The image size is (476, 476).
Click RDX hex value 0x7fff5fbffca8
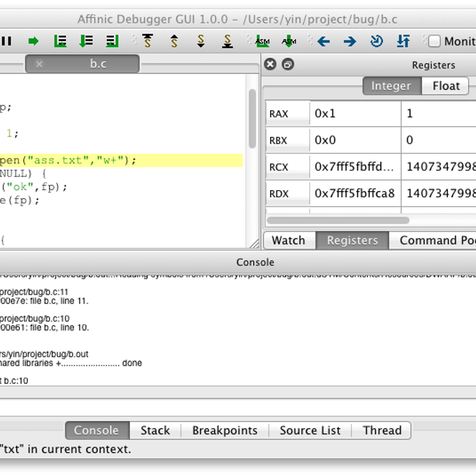pos(355,194)
